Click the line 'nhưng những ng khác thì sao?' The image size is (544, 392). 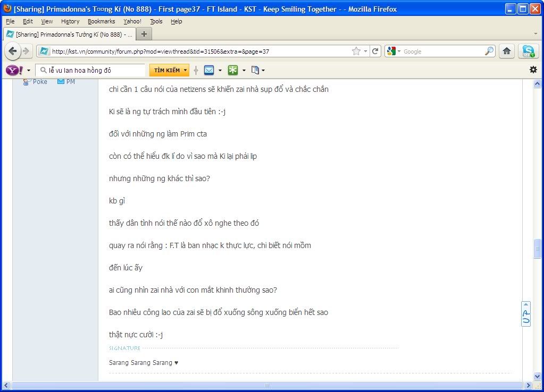point(159,178)
